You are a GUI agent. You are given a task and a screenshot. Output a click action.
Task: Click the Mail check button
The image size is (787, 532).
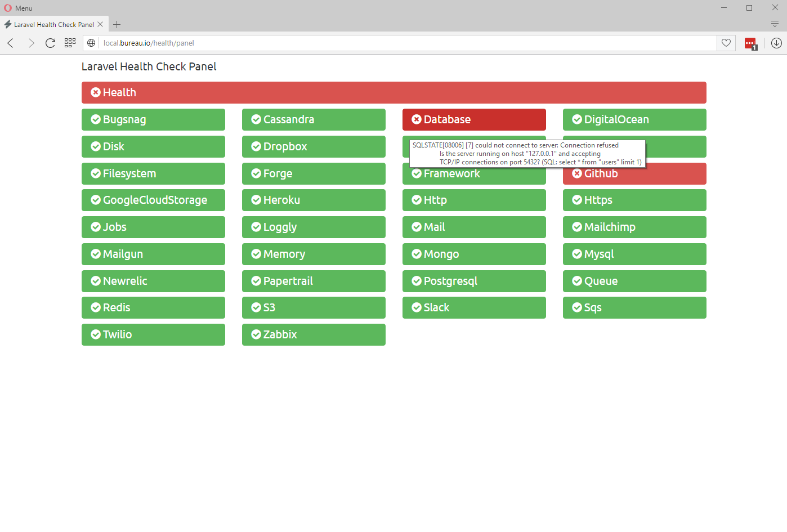coord(474,227)
